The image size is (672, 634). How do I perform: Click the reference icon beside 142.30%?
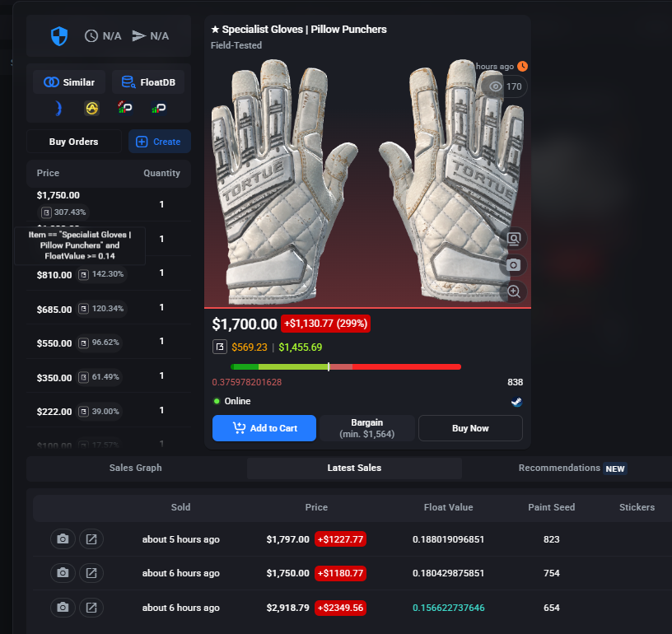click(x=84, y=274)
